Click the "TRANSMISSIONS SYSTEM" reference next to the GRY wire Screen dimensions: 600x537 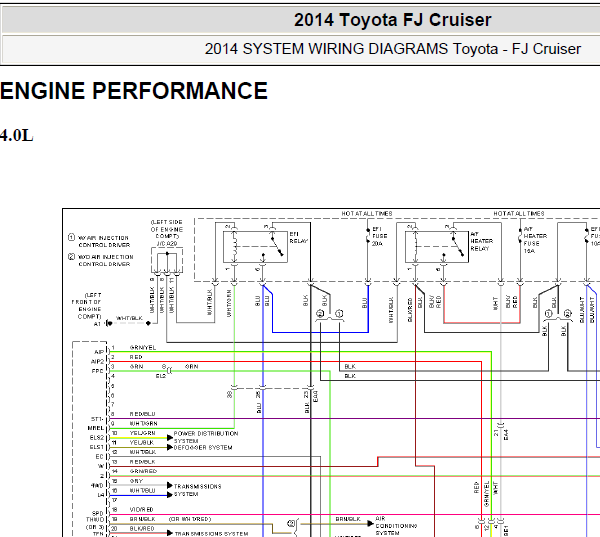197,490
